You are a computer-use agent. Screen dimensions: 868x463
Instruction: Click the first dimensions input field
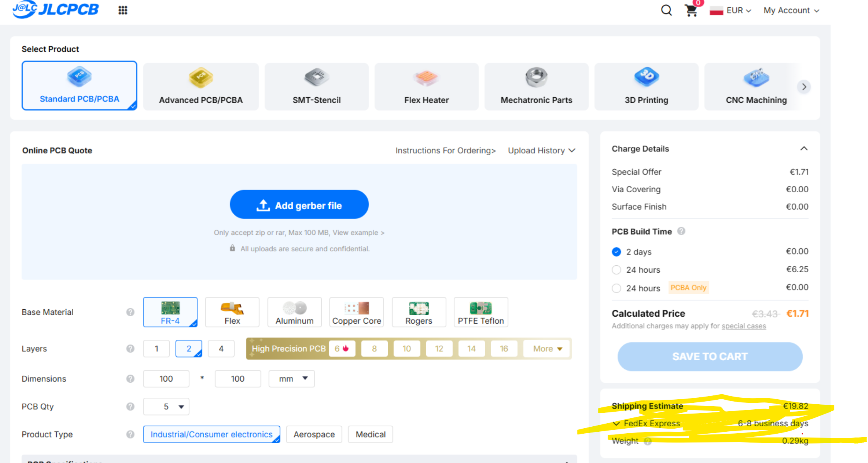click(x=166, y=379)
